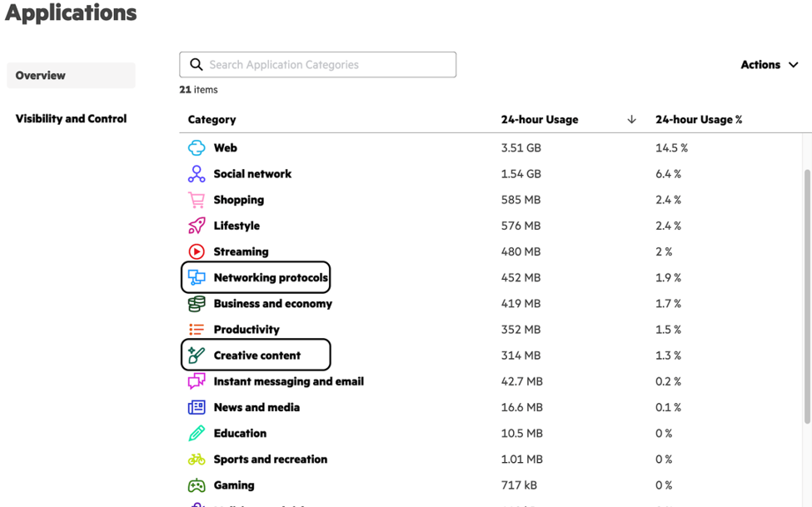Click the Business and economy coins icon
This screenshot has width=812, height=507.
tap(197, 304)
